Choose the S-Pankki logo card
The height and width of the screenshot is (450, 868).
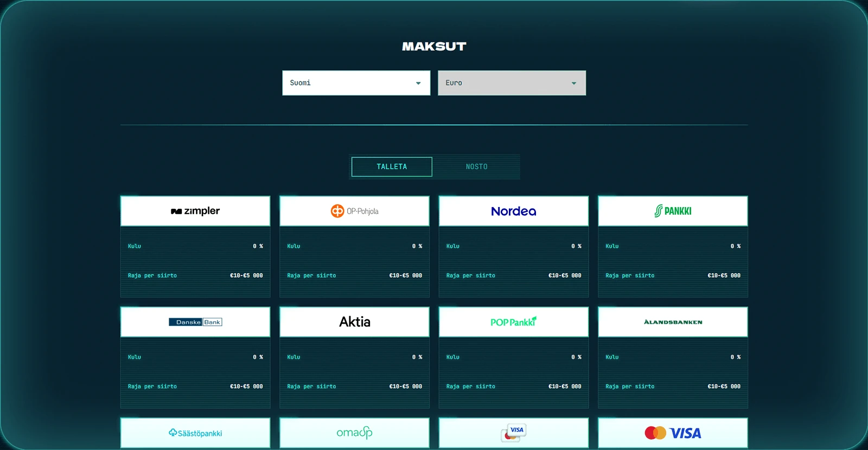673,211
